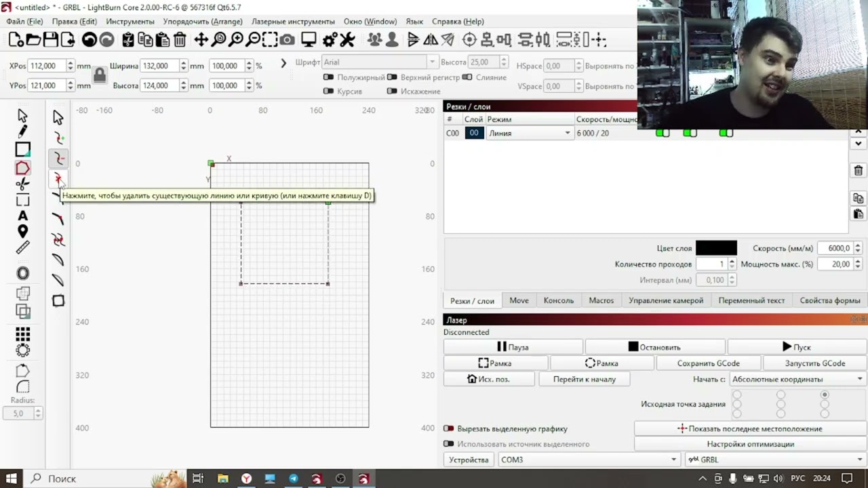Delete selection with the trash can toolbar icon

(x=180, y=40)
